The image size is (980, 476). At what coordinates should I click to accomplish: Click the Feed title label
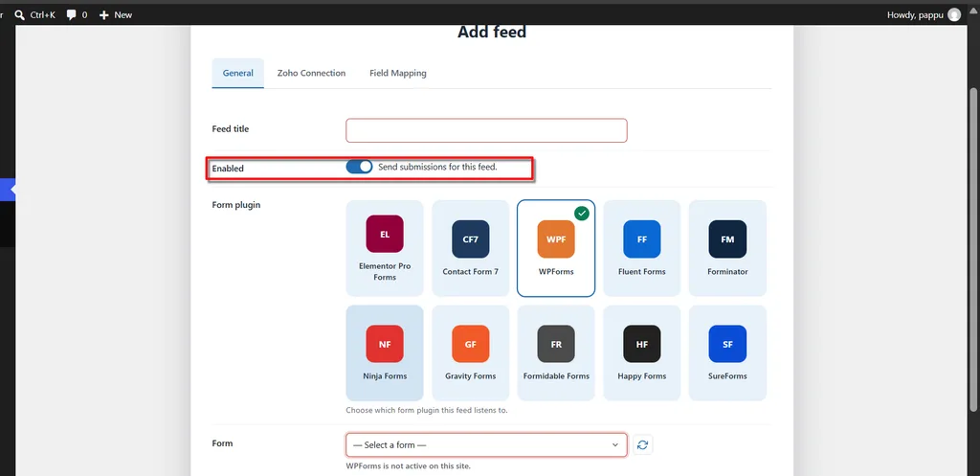[x=231, y=129]
